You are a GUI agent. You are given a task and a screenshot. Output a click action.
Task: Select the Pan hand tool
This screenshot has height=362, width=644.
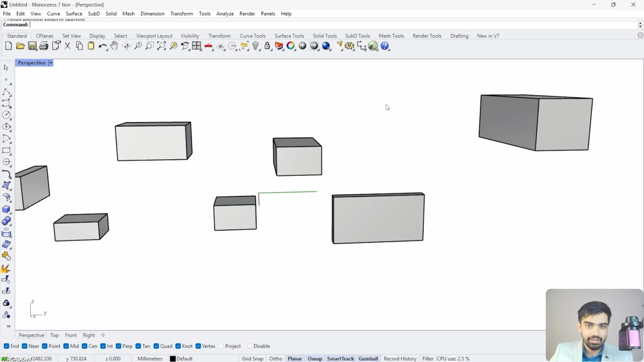(x=114, y=46)
